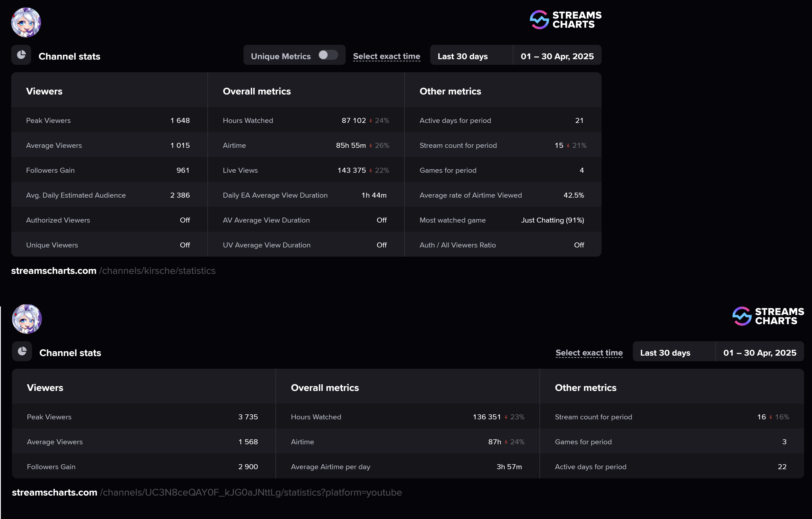The width and height of the screenshot is (812, 519).
Task: Click the top Channel stats pie icon
Action: tap(21, 55)
